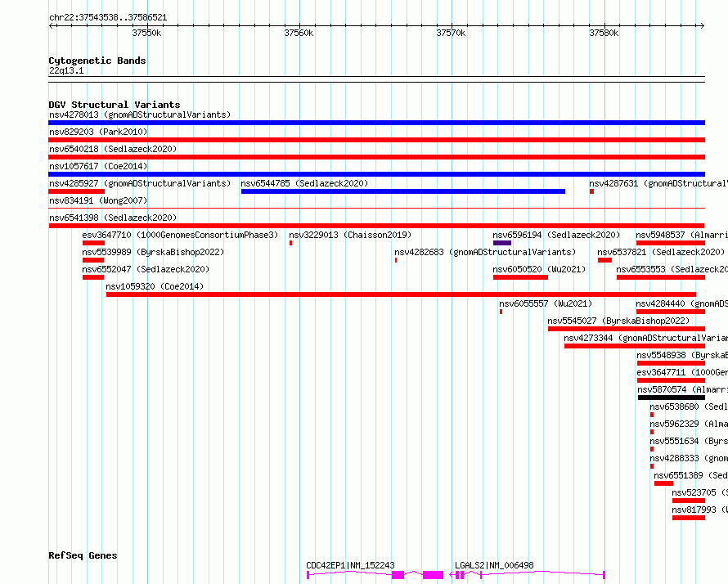The width and height of the screenshot is (728, 584).
Task: Select the black bar under nsv5870574
Action: (672, 398)
